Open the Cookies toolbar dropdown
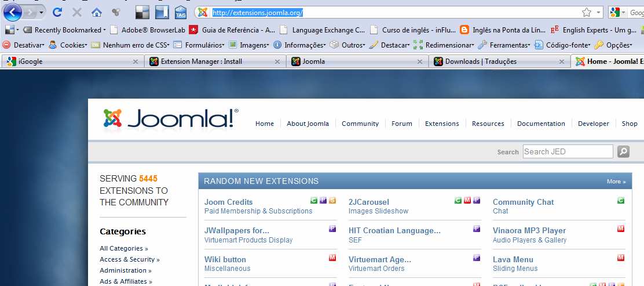The image size is (644, 286). (x=68, y=45)
